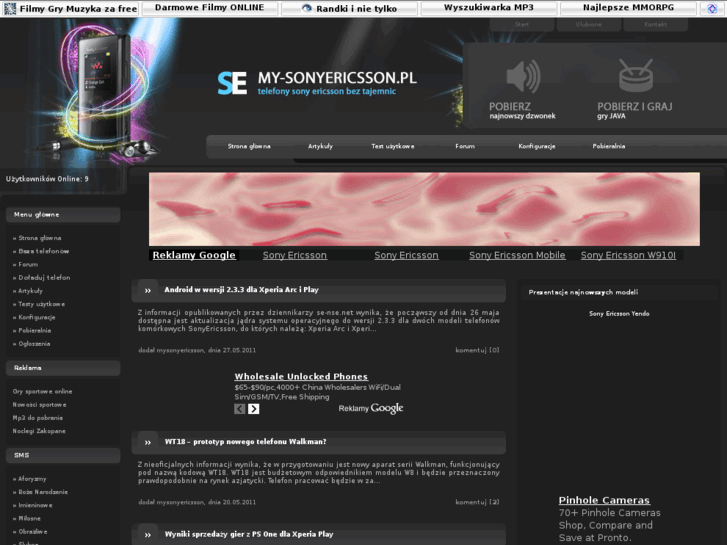Click Reklamy Google label under banner

click(x=194, y=255)
